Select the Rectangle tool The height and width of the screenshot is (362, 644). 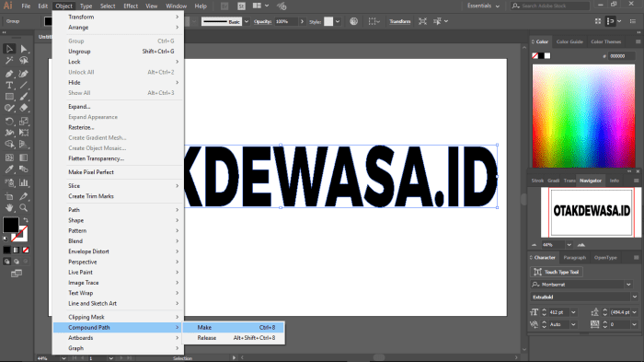9,97
